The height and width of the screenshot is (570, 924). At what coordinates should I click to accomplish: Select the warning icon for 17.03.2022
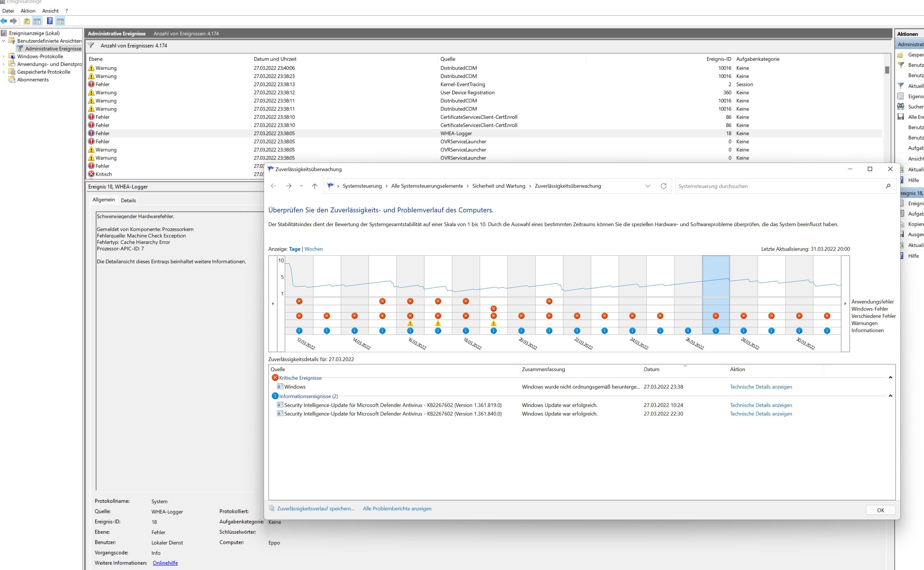pos(438,323)
